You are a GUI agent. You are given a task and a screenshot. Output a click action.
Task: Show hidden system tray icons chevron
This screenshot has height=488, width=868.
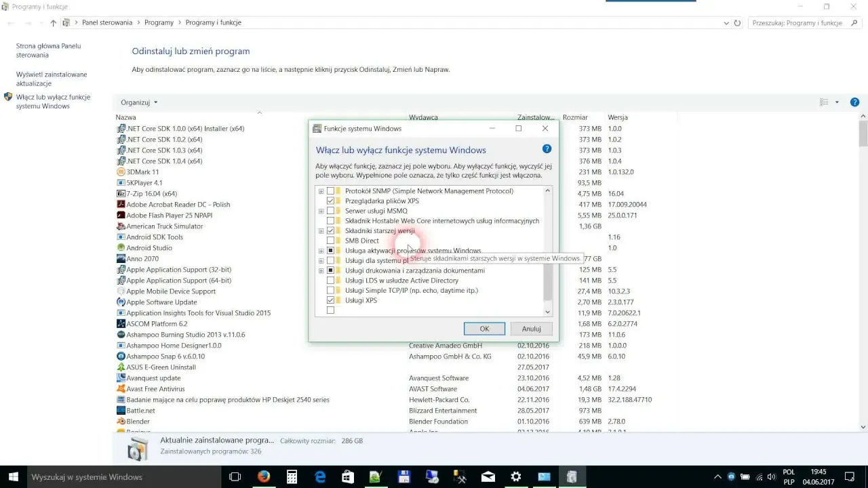click(x=718, y=476)
